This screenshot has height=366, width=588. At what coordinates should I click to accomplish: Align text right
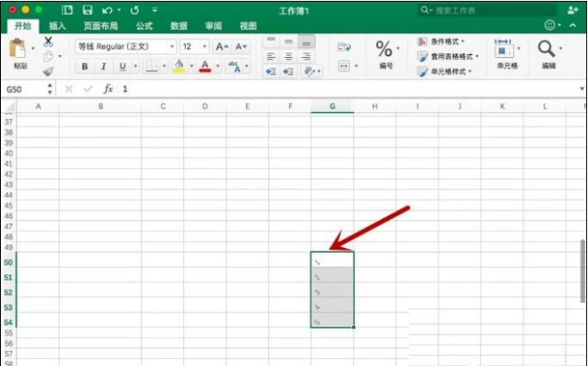tap(306, 57)
